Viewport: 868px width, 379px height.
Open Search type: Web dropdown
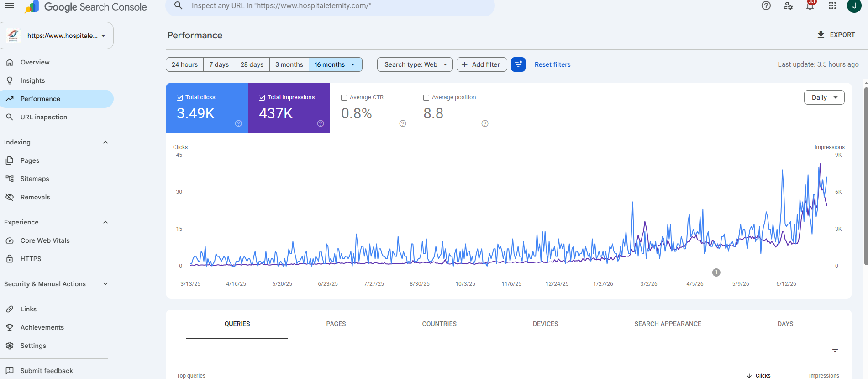point(415,64)
